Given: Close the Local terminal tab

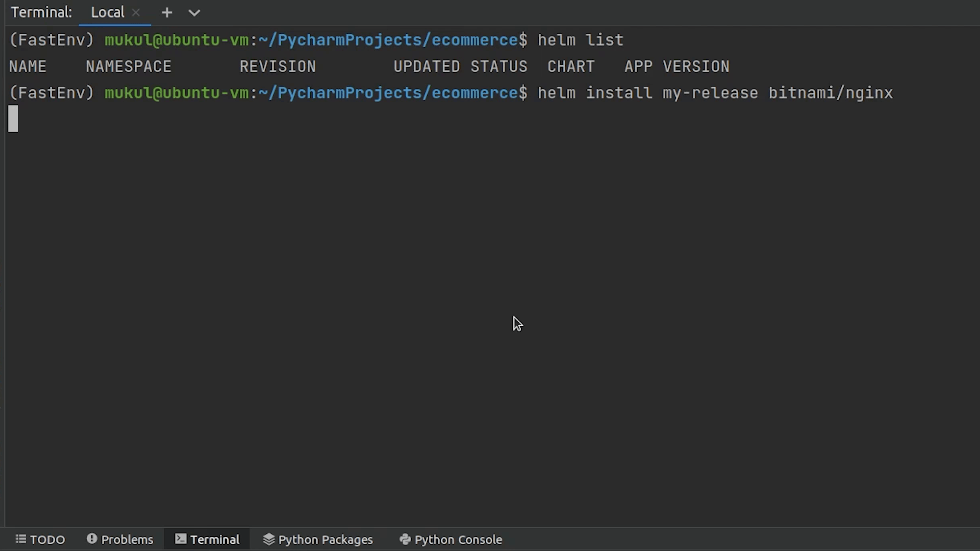Looking at the screenshot, I should 136,13.
